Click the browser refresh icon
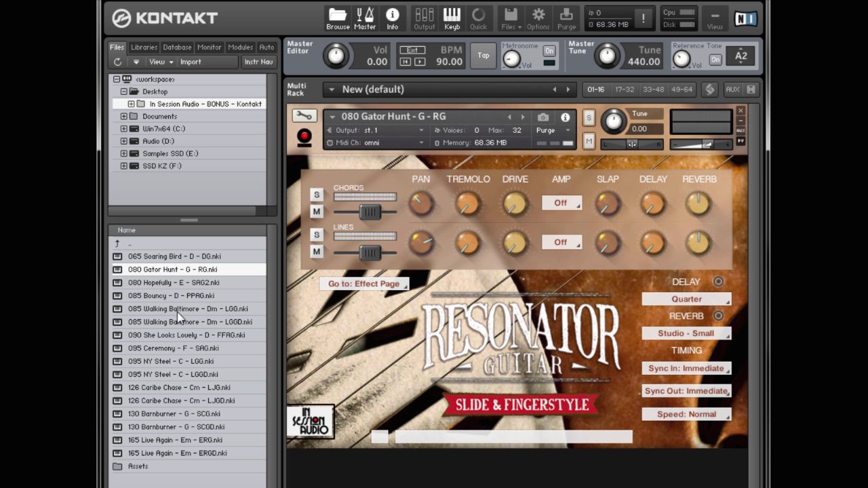868x488 pixels. point(117,62)
